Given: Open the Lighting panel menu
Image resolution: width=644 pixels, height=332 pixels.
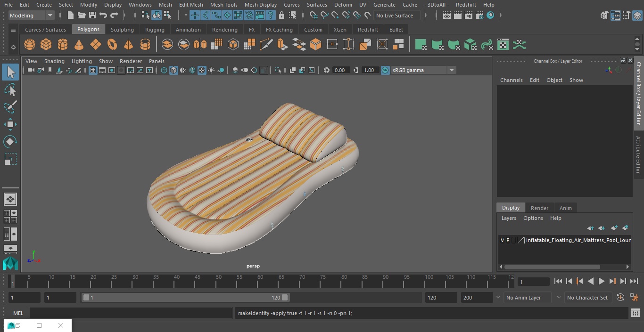Looking at the screenshot, I should [82, 61].
